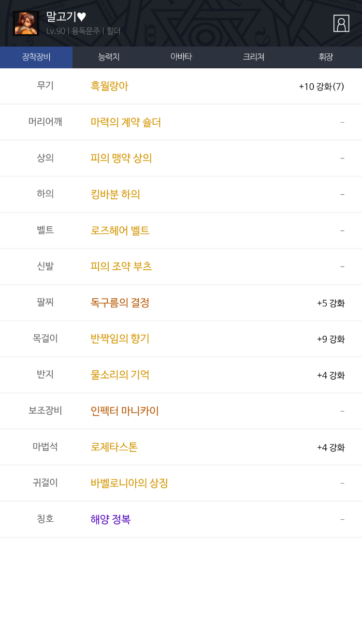Select the 피의 맹약 상의 item
This screenshot has height=644, width=362.
click(x=121, y=158)
